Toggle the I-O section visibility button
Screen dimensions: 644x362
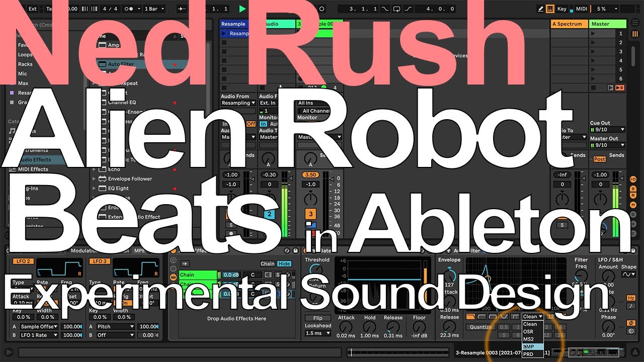coord(633,178)
